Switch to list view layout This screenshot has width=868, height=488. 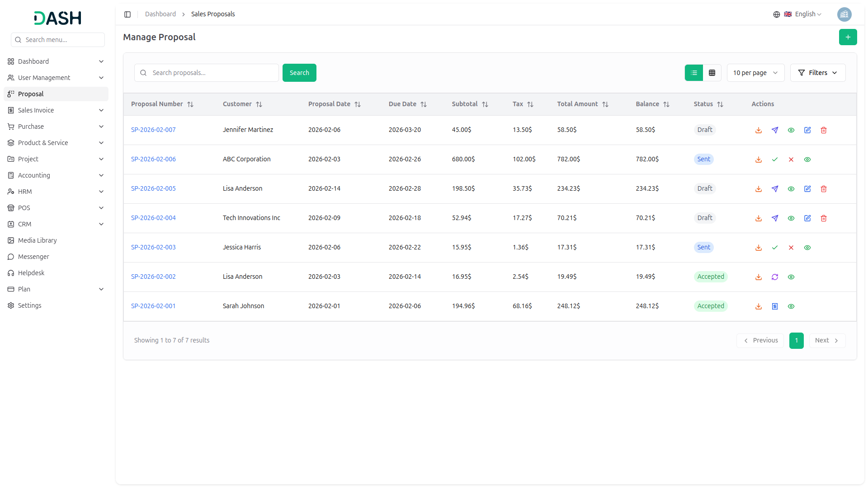pyautogui.click(x=694, y=73)
